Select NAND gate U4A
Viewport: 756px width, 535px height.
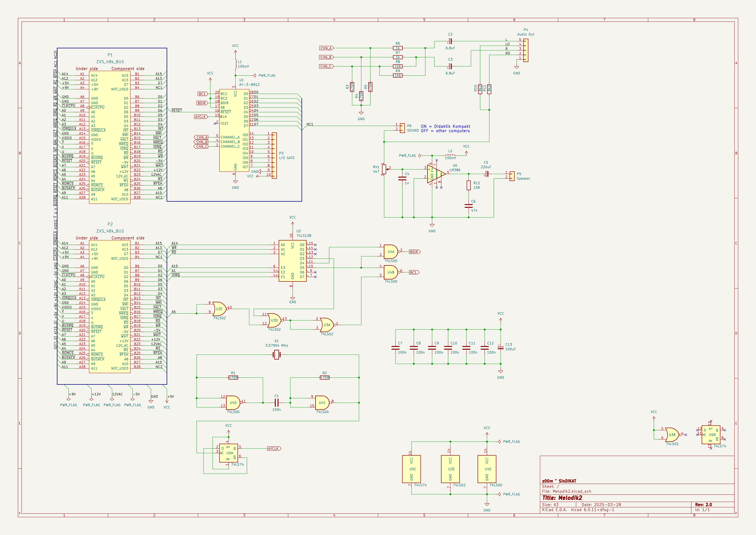391,252
